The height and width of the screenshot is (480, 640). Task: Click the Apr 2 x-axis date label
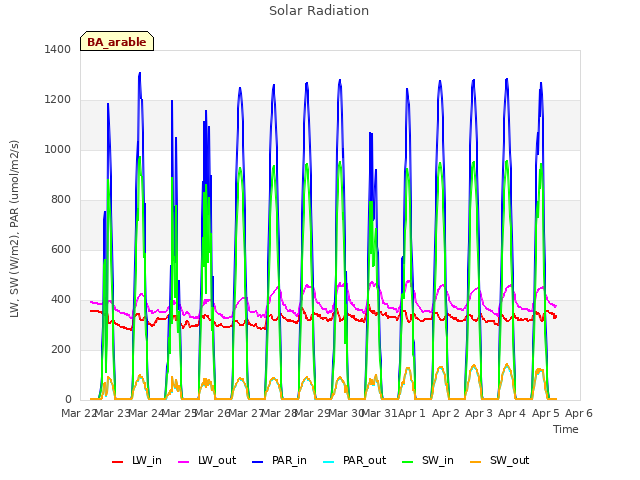445,413
